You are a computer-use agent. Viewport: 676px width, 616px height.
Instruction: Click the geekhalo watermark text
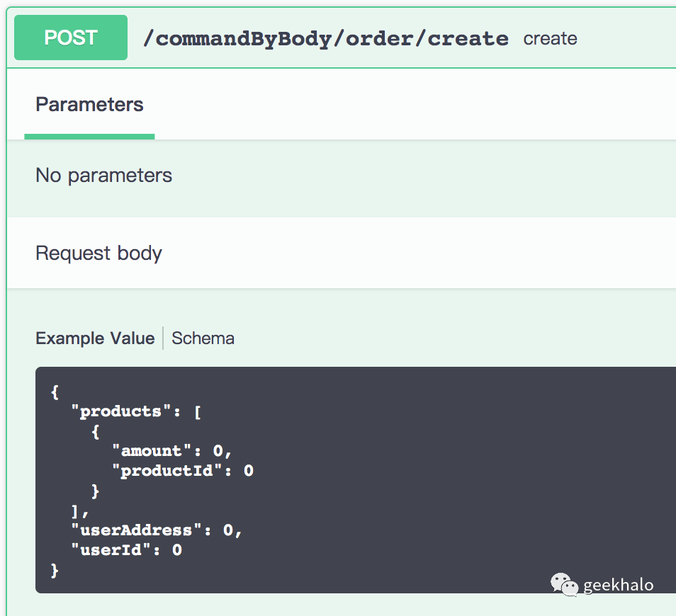(618, 585)
